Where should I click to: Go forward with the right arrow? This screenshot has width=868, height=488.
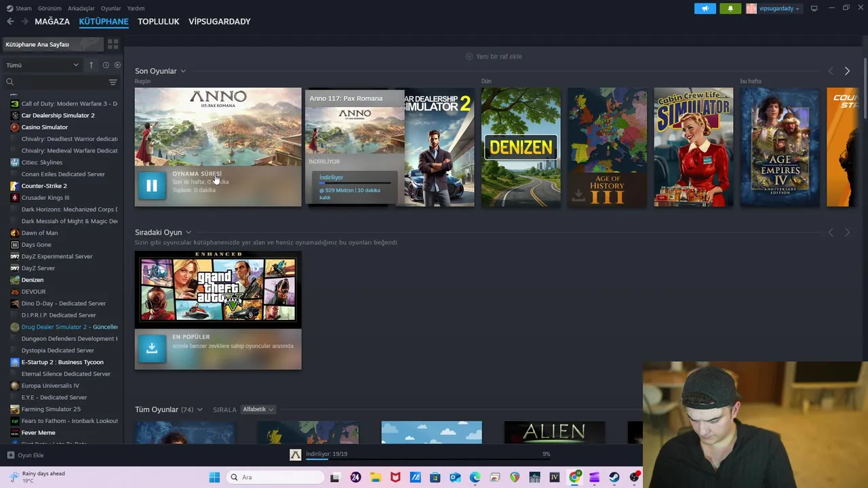point(24,22)
